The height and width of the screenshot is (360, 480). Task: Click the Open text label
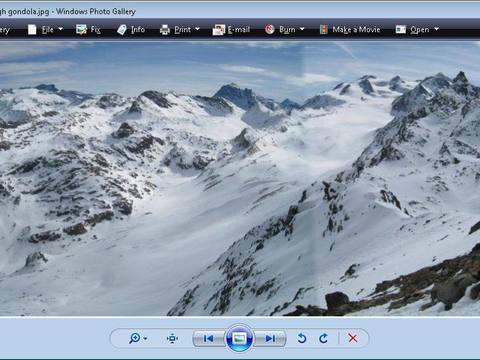click(420, 30)
